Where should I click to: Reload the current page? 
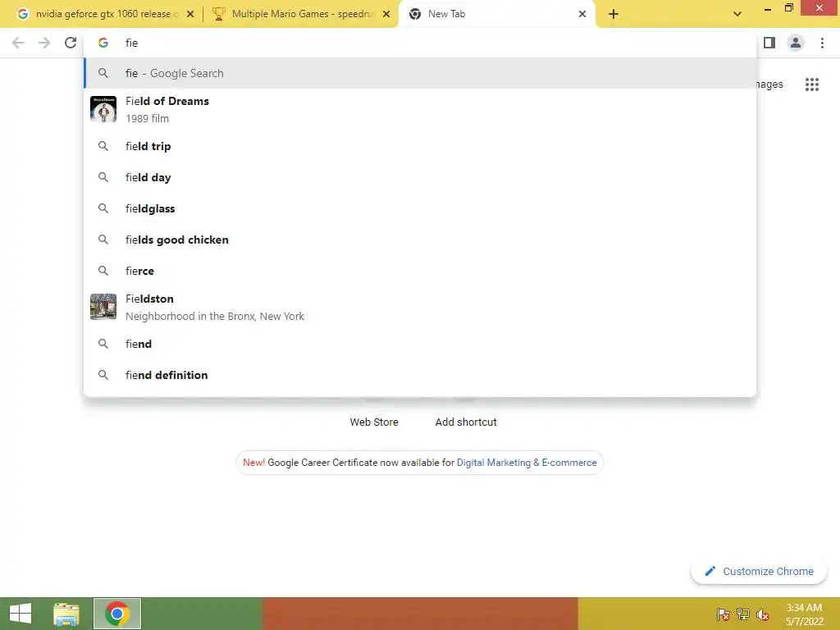click(71, 43)
